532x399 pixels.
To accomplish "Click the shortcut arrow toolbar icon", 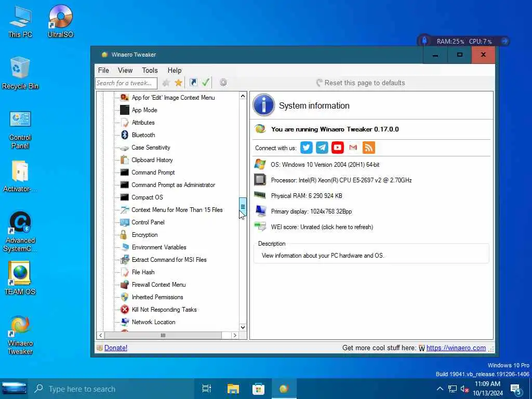I will [x=193, y=83].
